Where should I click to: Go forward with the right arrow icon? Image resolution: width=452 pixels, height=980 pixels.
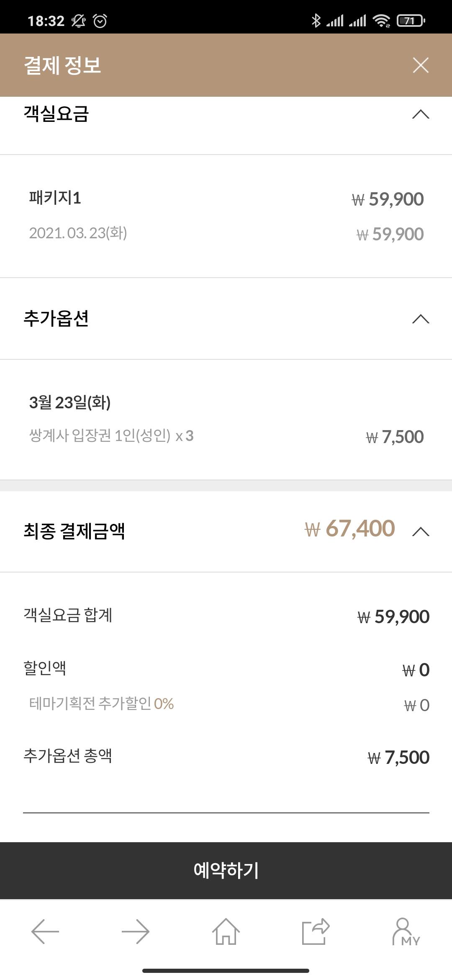pyautogui.click(x=135, y=931)
